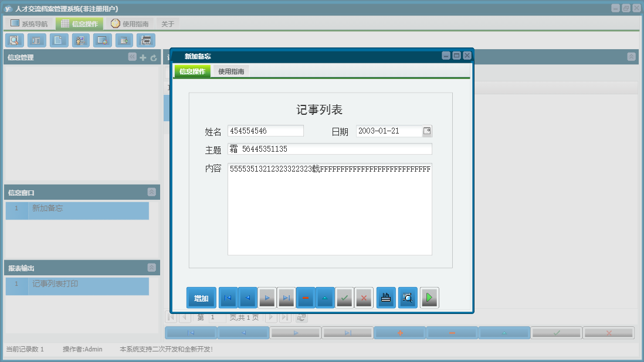Click the bottom bar last-record button
This screenshot has height=362, width=644.
pos(348,333)
